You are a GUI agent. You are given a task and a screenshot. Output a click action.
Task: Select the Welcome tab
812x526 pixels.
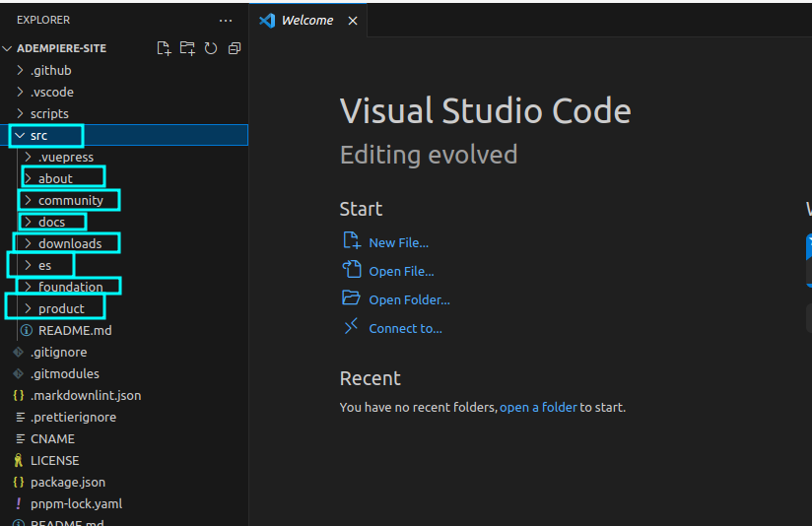pyautogui.click(x=308, y=20)
